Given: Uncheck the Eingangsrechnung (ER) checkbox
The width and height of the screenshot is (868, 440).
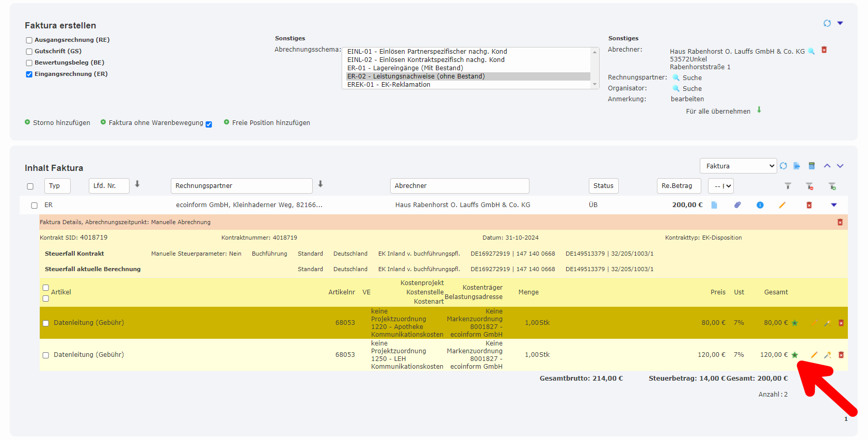Looking at the screenshot, I should pyautogui.click(x=29, y=74).
